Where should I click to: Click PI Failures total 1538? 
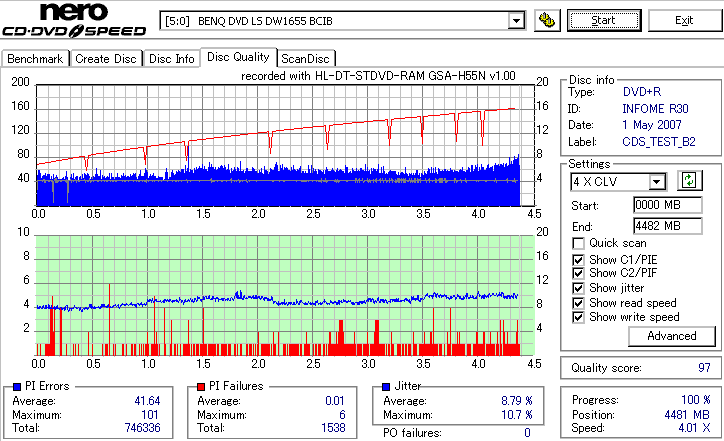(333, 428)
